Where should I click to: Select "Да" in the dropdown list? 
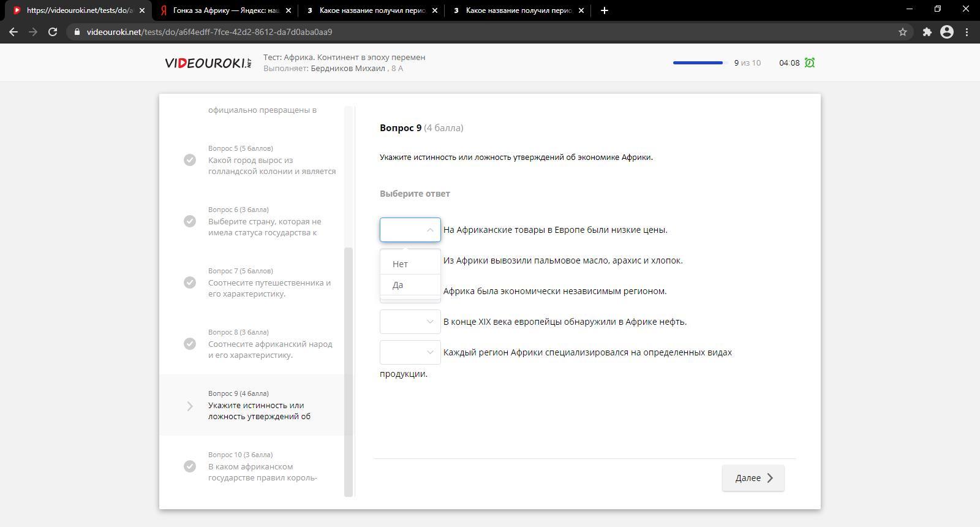point(398,285)
